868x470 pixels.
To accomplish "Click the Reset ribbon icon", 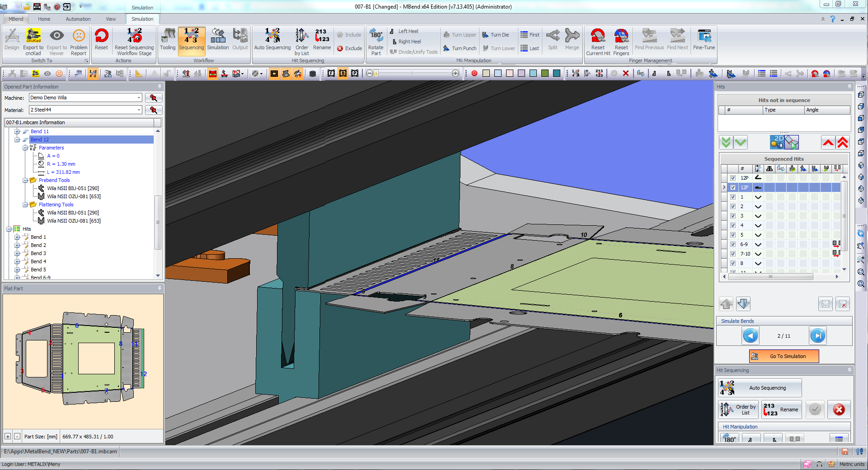I will 101,39.
